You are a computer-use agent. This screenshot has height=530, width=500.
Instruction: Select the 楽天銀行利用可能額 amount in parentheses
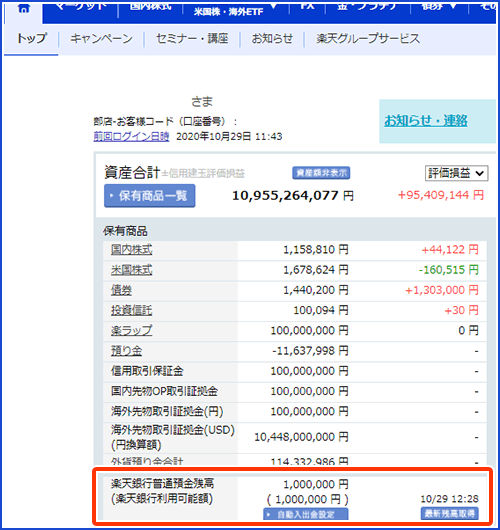pos(307,499)
